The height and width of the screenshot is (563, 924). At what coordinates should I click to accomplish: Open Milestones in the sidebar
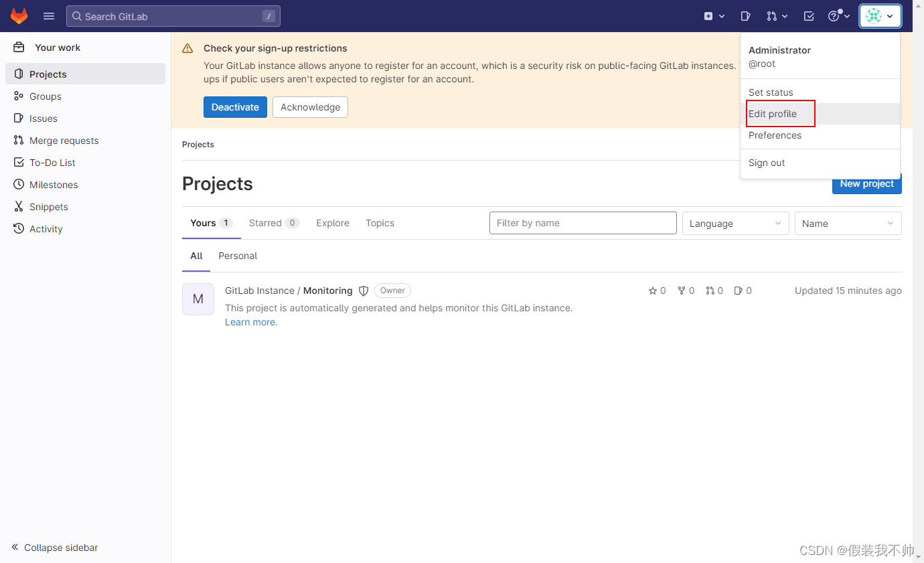pyautogui.click(x=86, y=185)
